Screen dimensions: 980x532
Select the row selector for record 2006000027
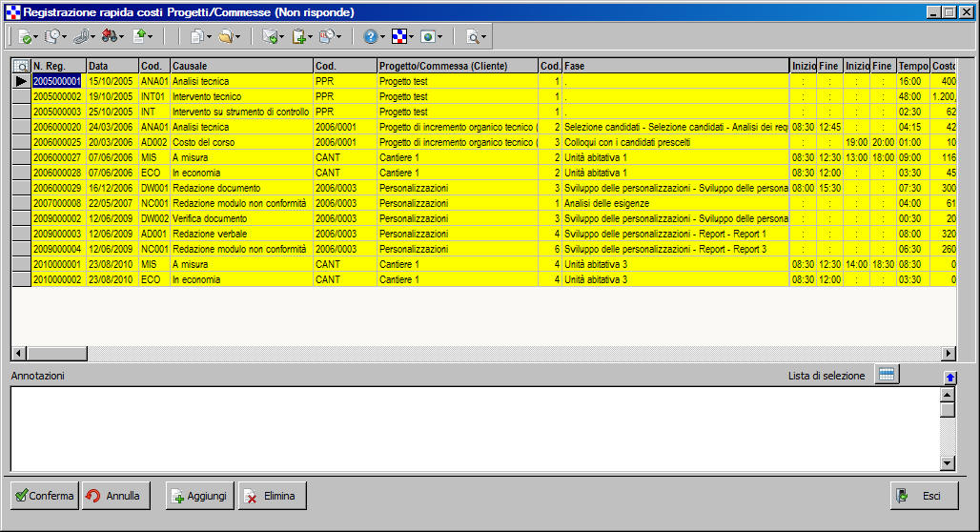pos(21,157)
